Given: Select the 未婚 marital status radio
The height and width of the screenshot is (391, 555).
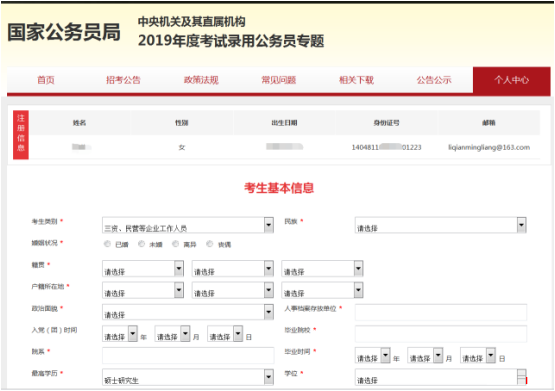Looking at the screenshot, I should pos(142,244).
